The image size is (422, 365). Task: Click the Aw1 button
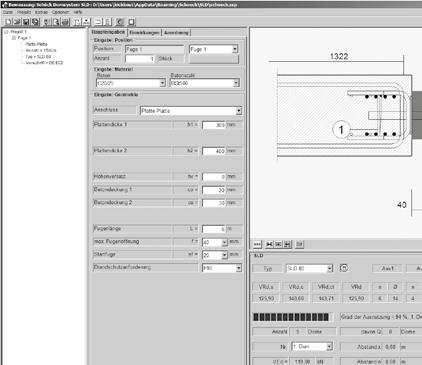(x=387, y=268)
